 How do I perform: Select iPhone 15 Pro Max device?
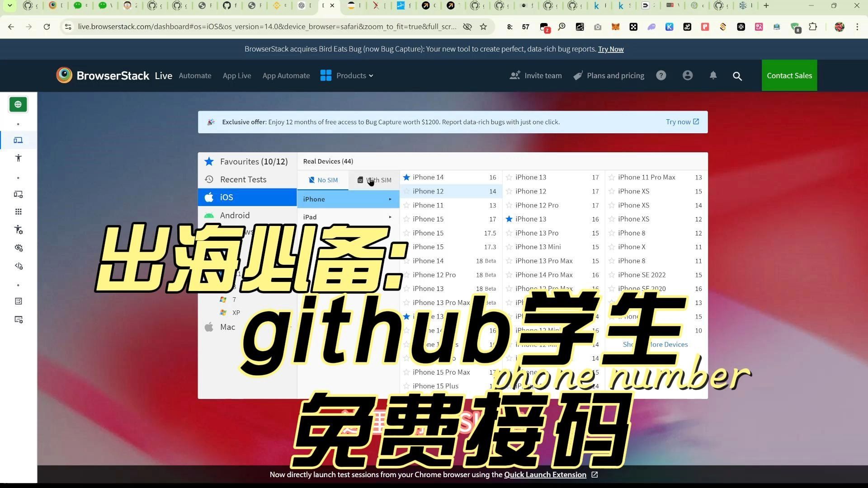[441, 372]
